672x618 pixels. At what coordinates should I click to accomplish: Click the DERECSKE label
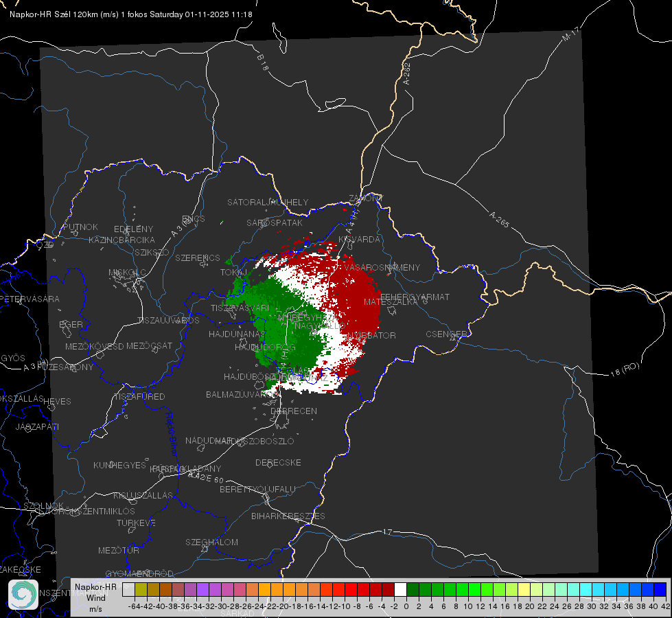(278, 462)
